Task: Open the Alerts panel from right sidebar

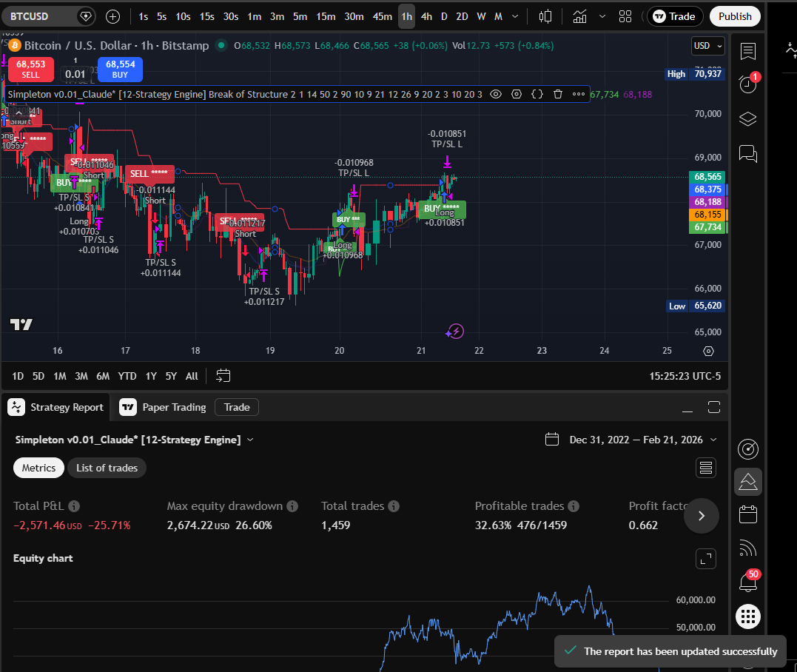Action: [x=747, y=84]
